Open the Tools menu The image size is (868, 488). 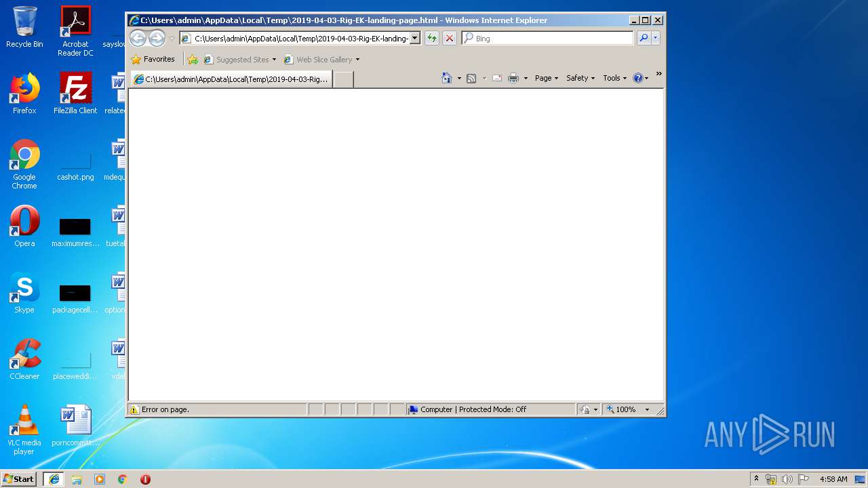(x=614, y=78)
